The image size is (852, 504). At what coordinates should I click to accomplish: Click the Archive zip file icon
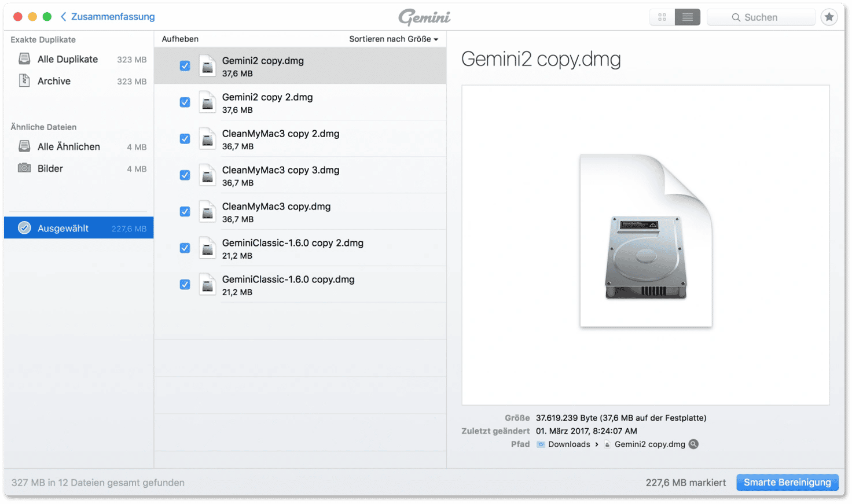(24, 80)
